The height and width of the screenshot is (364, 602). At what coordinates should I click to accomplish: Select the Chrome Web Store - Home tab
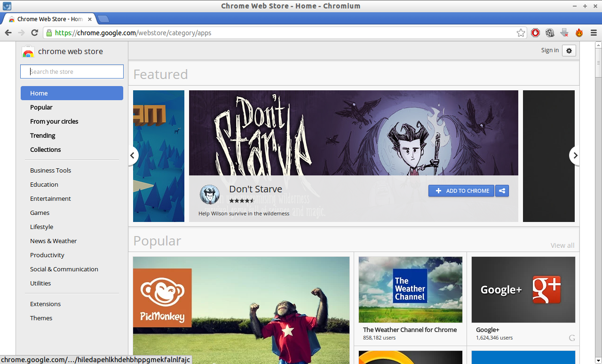pos(49,19)
